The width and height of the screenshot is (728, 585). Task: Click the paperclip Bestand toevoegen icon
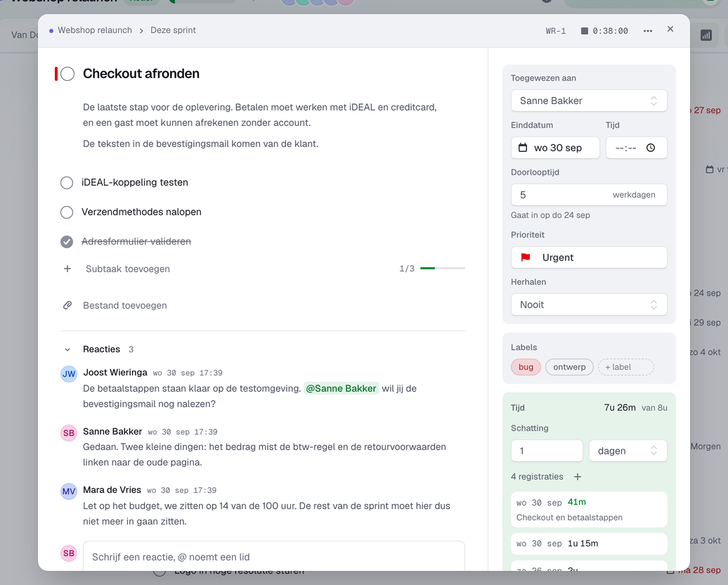point(67,305)
